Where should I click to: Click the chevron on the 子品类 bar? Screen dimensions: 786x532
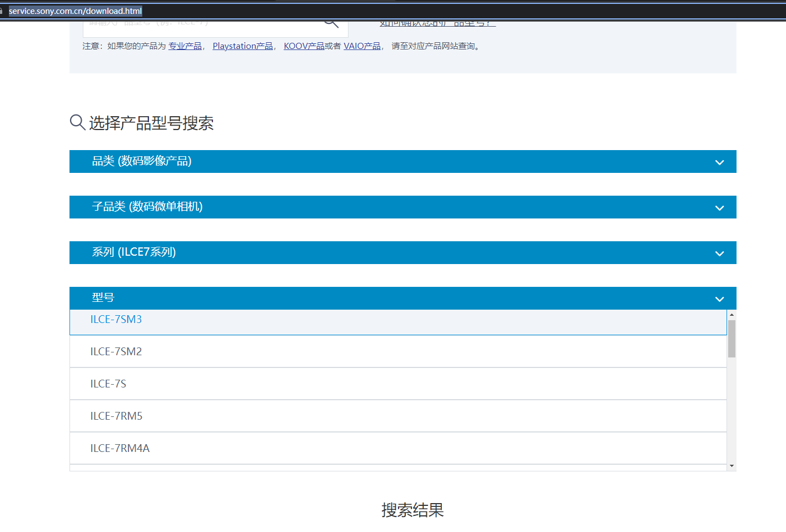(x=719, y=208)
